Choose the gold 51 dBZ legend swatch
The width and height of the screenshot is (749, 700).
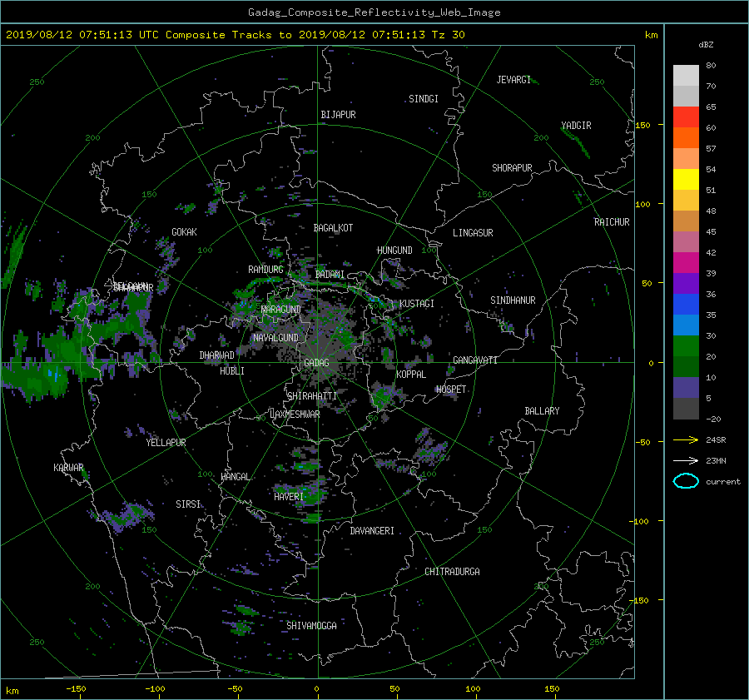coord(686,201)
